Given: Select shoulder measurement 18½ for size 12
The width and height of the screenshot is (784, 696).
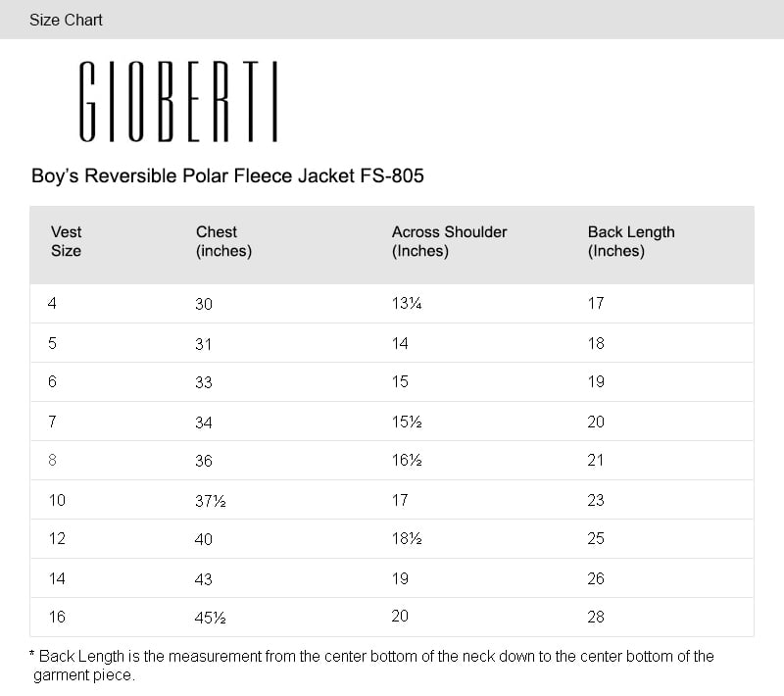Looking at the screenshot, I should tap(407, 538).
